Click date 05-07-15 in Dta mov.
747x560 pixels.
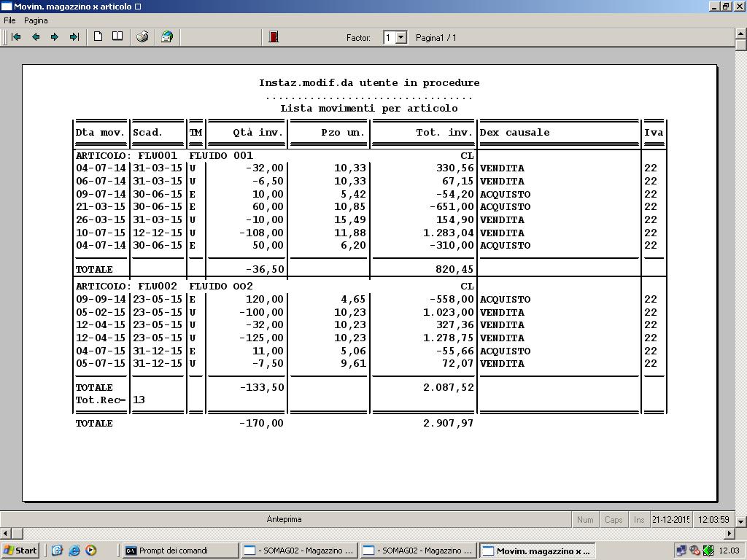point(101,363)
